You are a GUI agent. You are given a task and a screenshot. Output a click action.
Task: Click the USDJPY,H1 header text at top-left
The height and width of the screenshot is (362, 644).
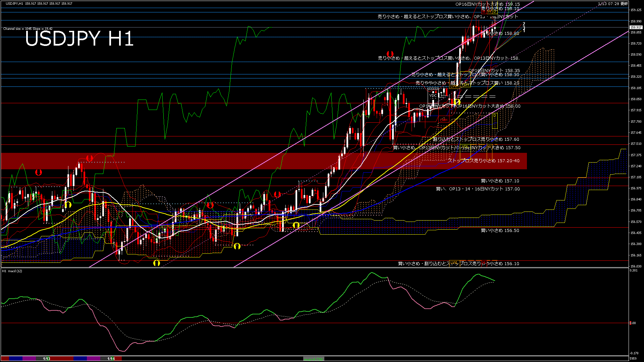(x=14, y=3)
